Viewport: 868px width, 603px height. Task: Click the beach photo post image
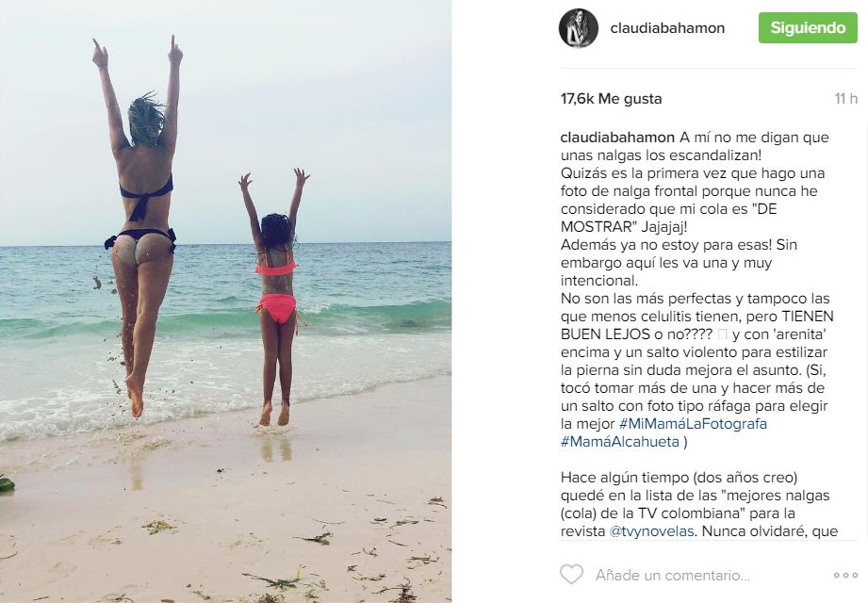click(226, 301)
